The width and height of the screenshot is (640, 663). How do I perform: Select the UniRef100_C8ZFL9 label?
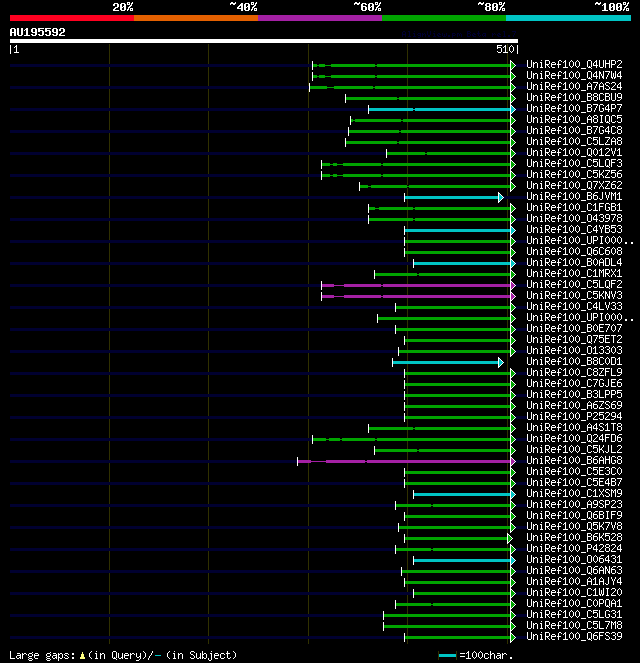tap(574, 372)
